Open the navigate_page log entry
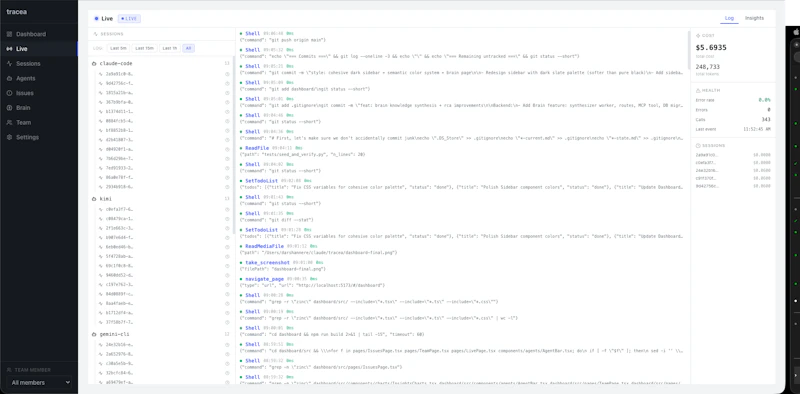Screen dimensions: 800x394 (x=462, y=282)
